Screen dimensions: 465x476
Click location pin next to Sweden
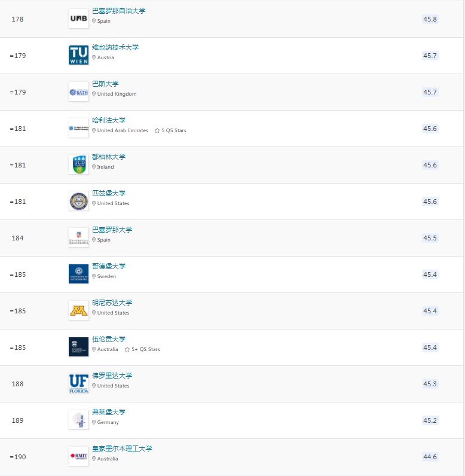click(94, 276)
